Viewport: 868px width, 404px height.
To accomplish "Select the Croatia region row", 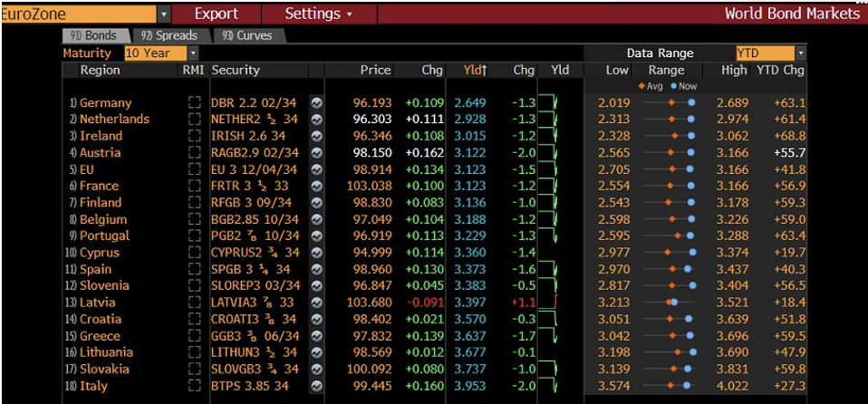I will pos(101,320).
